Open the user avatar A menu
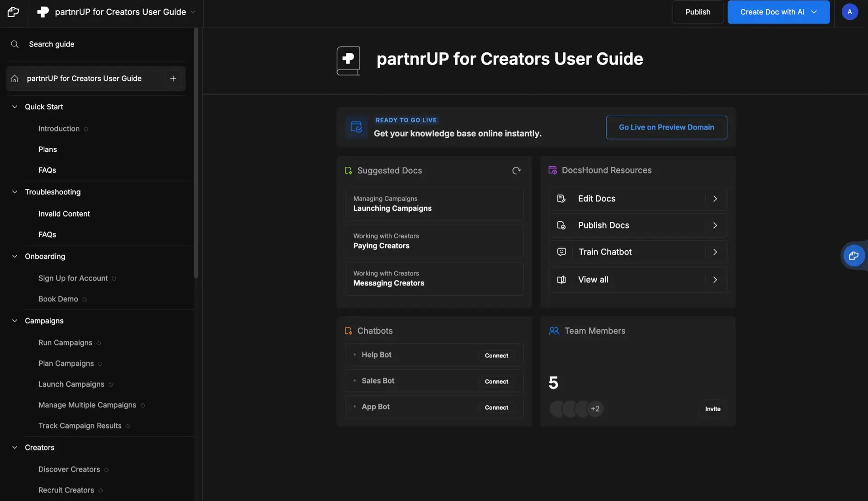This screenshot has height=501, width=868. (x=849, y=12)
